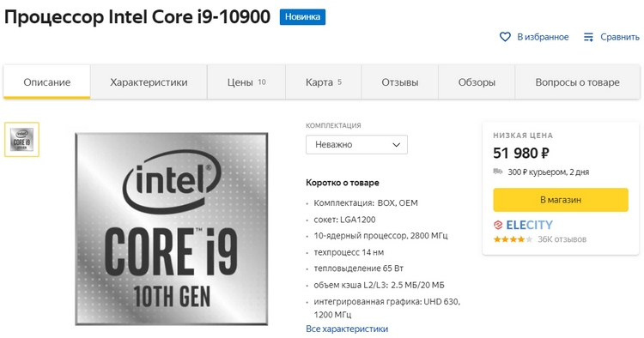The image size is (644, 338).
Task: Click the heart favorites icon
Action: (505, 37)
